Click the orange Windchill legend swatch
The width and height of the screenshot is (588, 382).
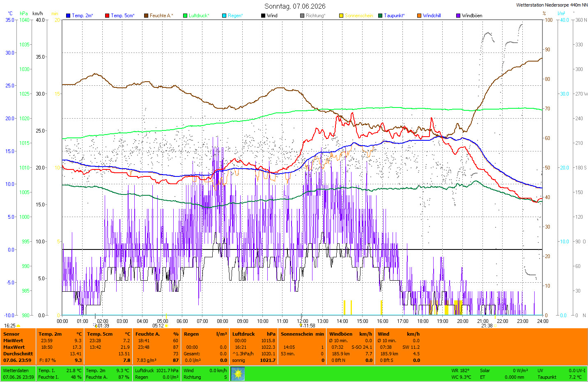tap(419, 16)
